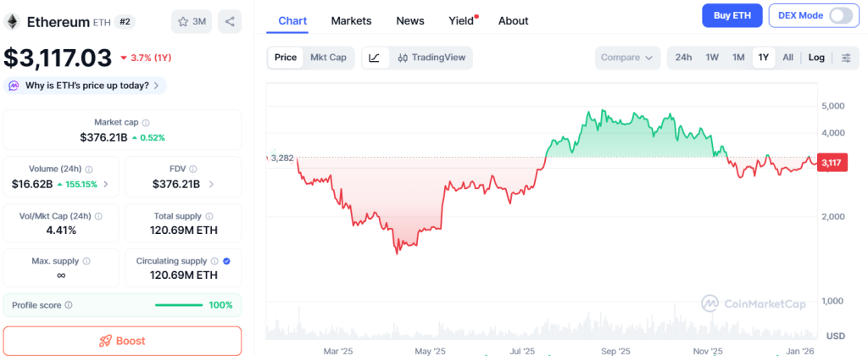868x356 pixels.
Task: Click the Volume (24h) info icon
Action: pos(89,170)
